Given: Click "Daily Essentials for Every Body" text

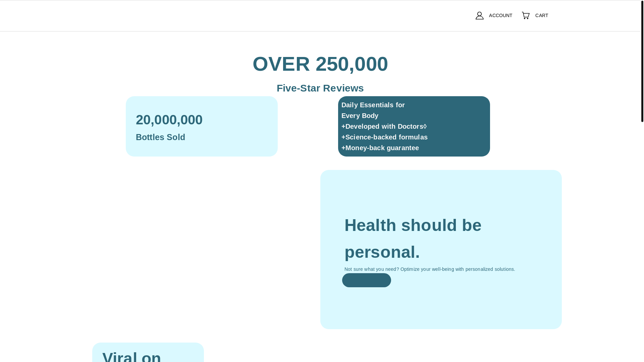Looking at the screenshot, I should [373, 110].
